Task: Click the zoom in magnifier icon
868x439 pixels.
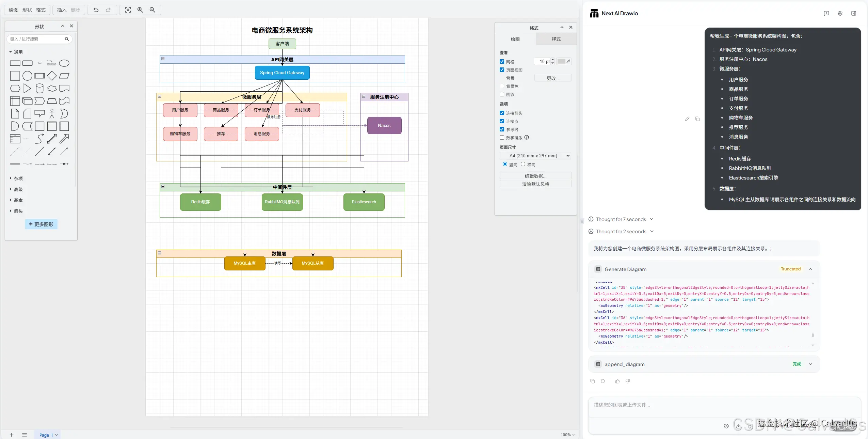Action: (x=140, y=10)
